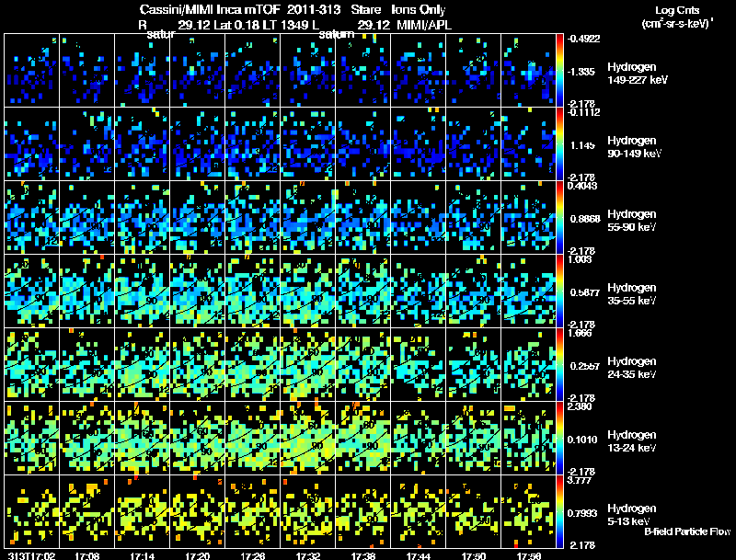Click the Hydrogen 149-227 keV color bar

559,71
